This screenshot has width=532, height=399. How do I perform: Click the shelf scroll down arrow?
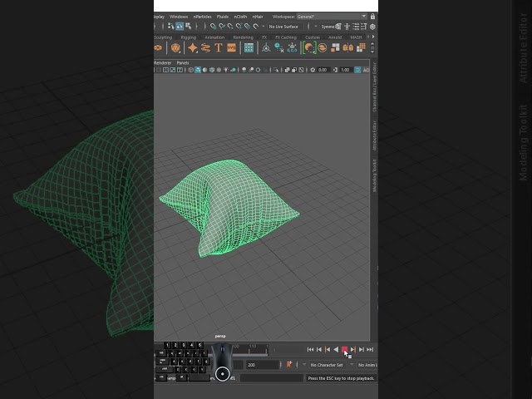[372, 52]
